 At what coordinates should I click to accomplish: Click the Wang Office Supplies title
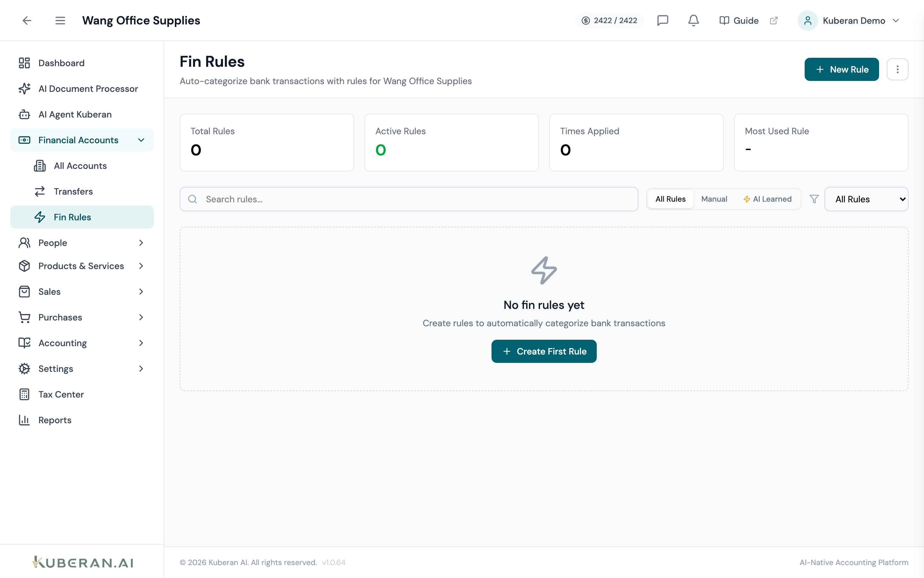[x=141, y=21]
